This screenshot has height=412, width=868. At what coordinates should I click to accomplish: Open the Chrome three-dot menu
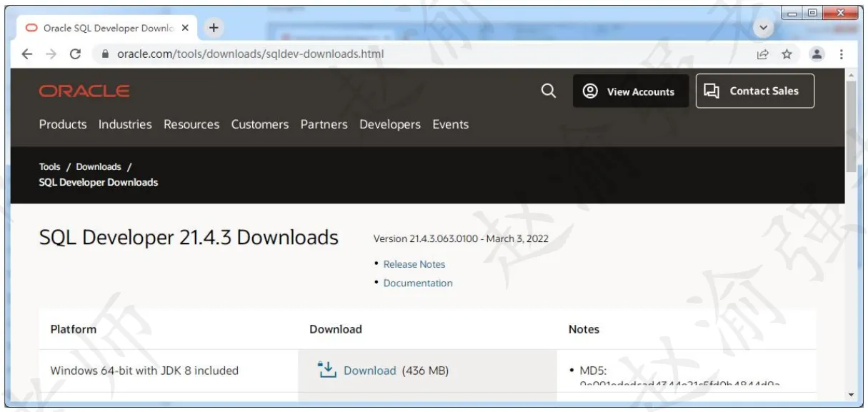[x=842, y=54]
